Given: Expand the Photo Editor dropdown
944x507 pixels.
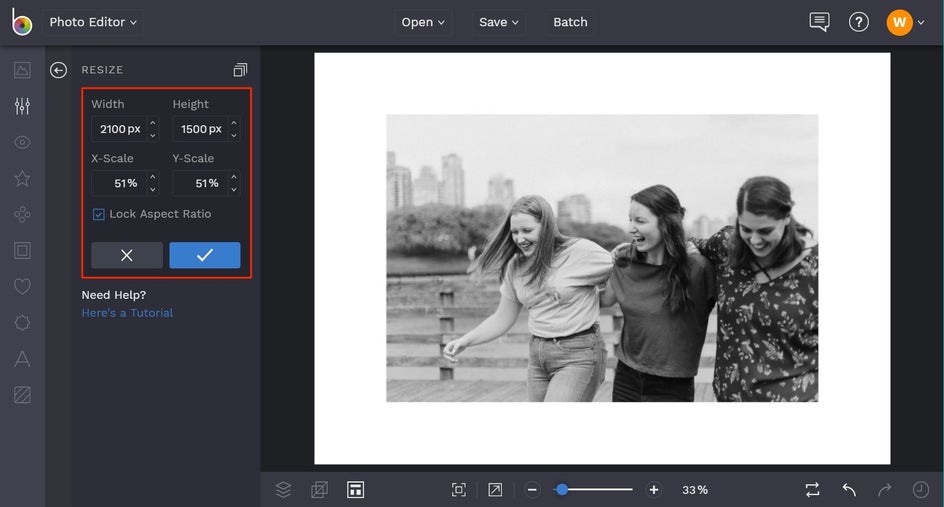Looking at the screenshot, I should pos(94,22).
